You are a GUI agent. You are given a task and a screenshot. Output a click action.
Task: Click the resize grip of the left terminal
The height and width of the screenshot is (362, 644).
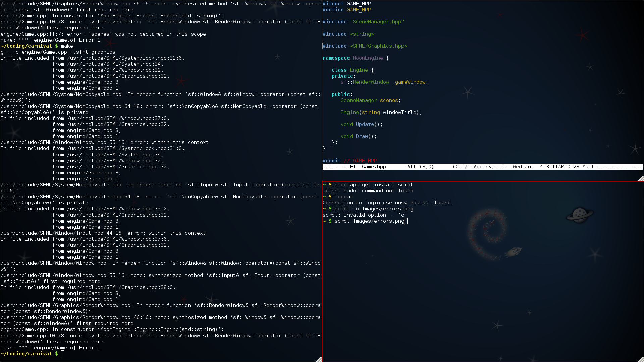[x=319, y=359]
